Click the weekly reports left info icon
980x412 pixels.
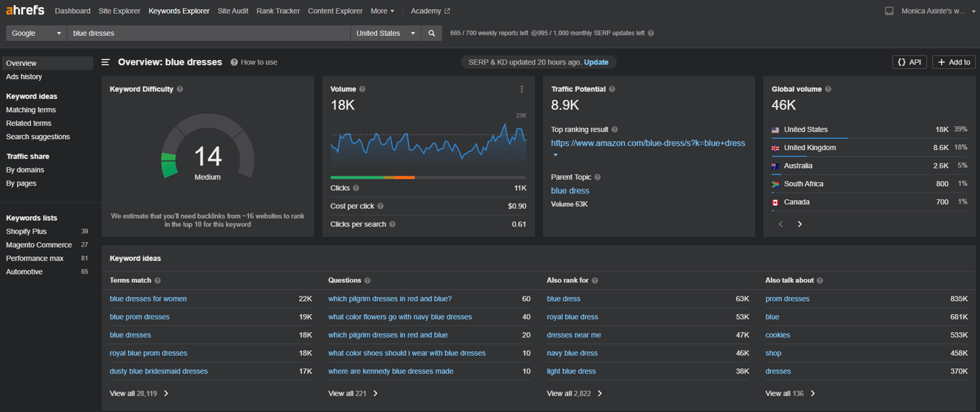tap(534, 33)
